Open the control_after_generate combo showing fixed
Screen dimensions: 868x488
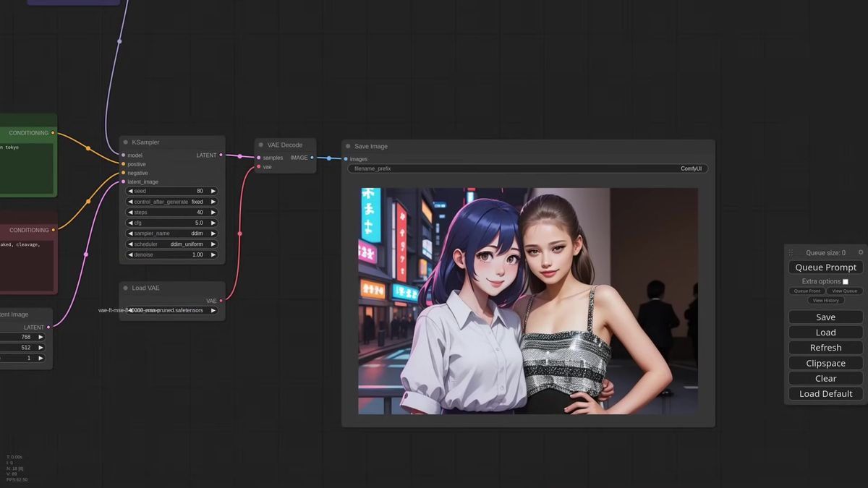click(x=172, y=202)
